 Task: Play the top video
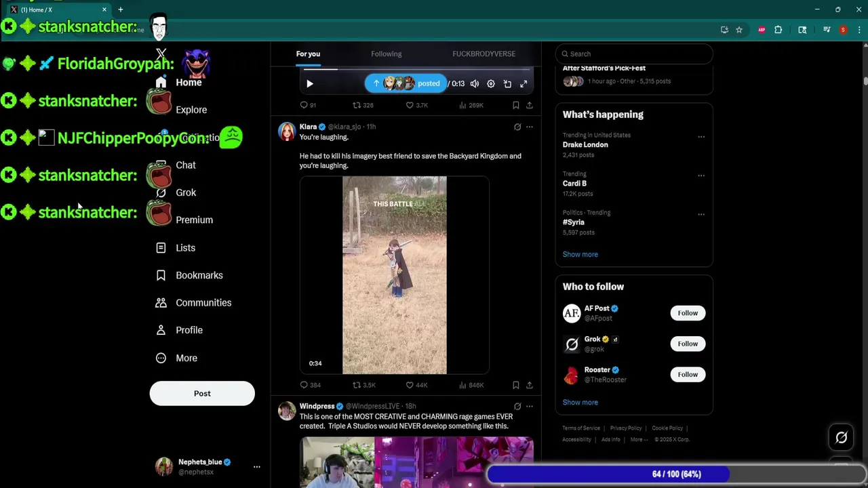310,83
